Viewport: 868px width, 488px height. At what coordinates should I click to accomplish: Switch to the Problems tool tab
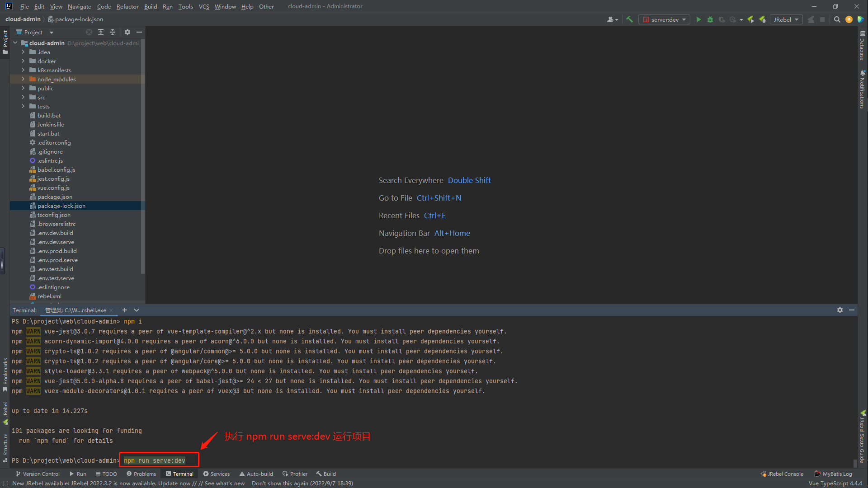click(x=141, y=474)
